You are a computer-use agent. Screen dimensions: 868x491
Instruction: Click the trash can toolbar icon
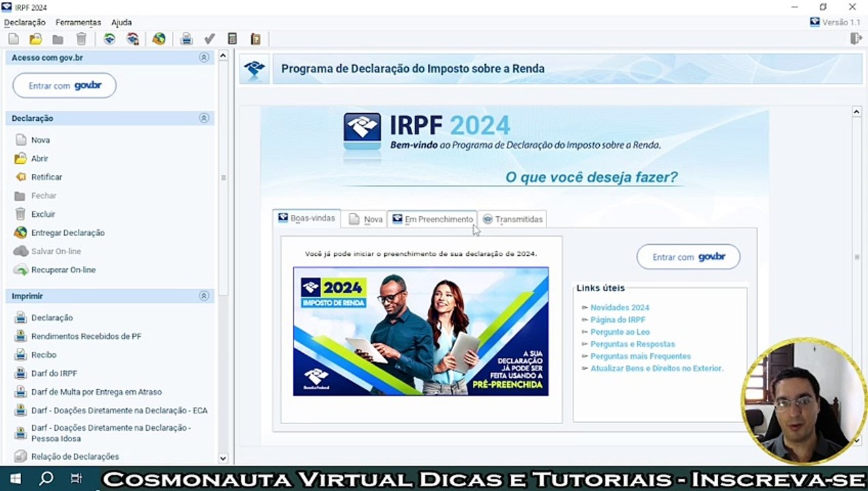(x=81, y=39)
